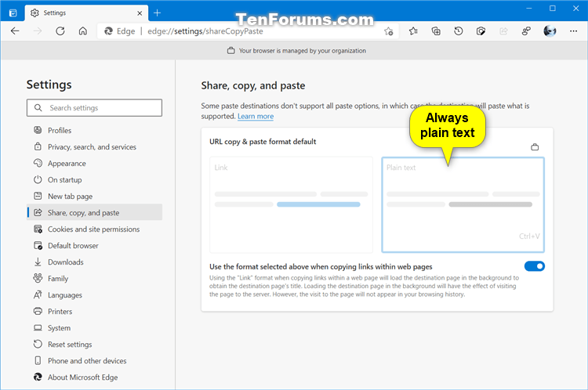Click the Search settings field

tap(95, 108)
